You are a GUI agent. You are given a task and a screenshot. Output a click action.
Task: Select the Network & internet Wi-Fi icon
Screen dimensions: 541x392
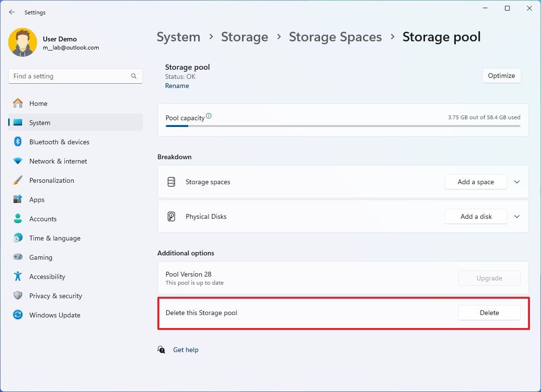tap(18, 161)
